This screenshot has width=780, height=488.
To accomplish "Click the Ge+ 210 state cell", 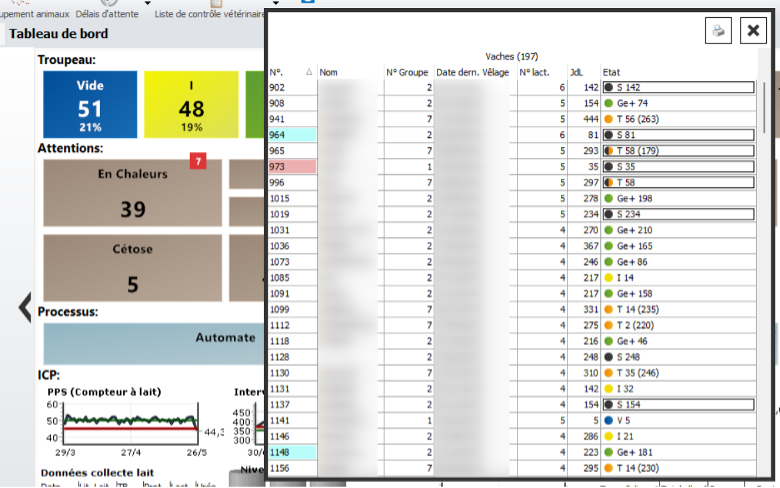I will pos(679,230).
